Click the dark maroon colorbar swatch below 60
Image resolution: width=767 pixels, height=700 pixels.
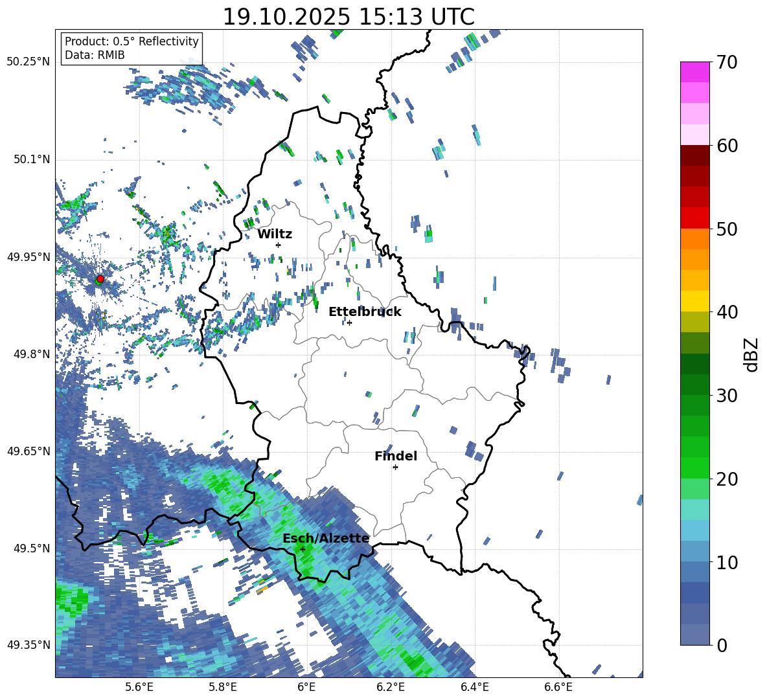[x=694, y=155]
